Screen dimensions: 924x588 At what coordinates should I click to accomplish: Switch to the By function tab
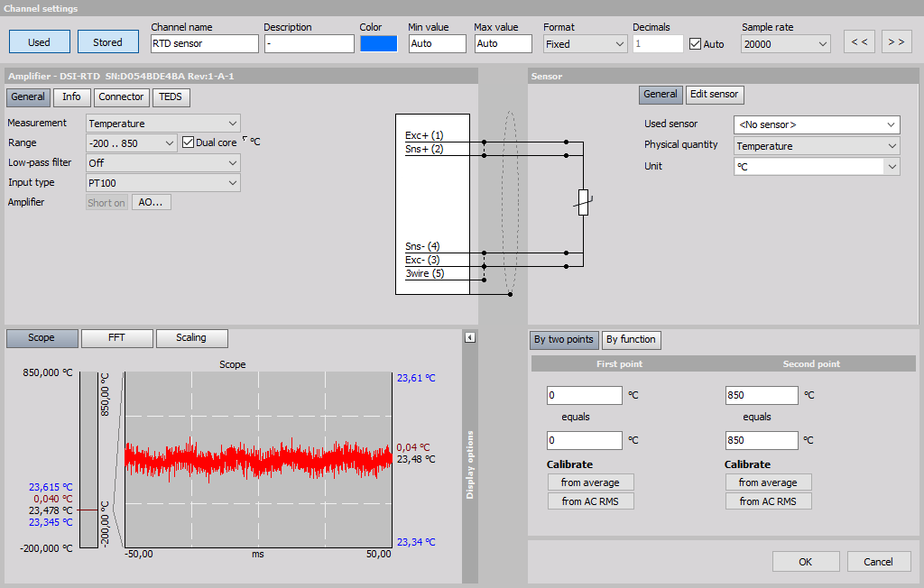click(631, 339)
